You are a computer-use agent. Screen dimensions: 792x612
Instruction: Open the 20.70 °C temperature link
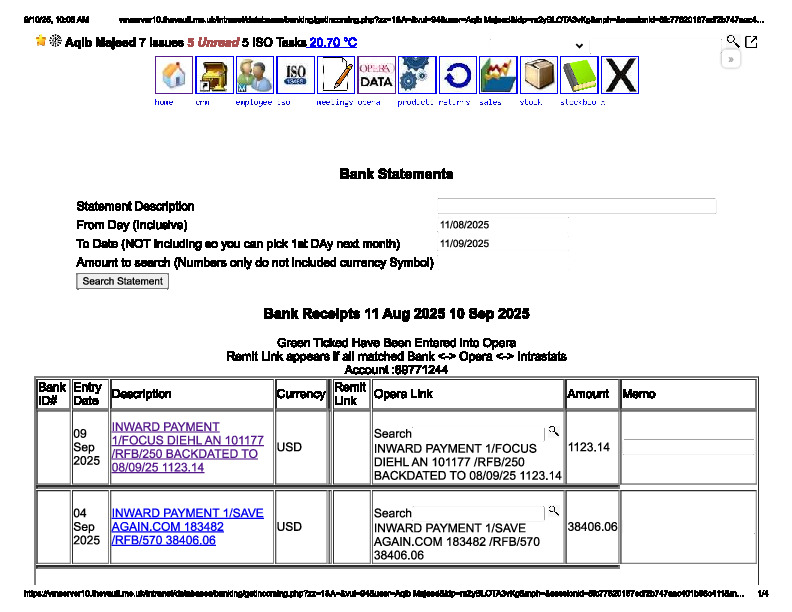coord(332,43)
